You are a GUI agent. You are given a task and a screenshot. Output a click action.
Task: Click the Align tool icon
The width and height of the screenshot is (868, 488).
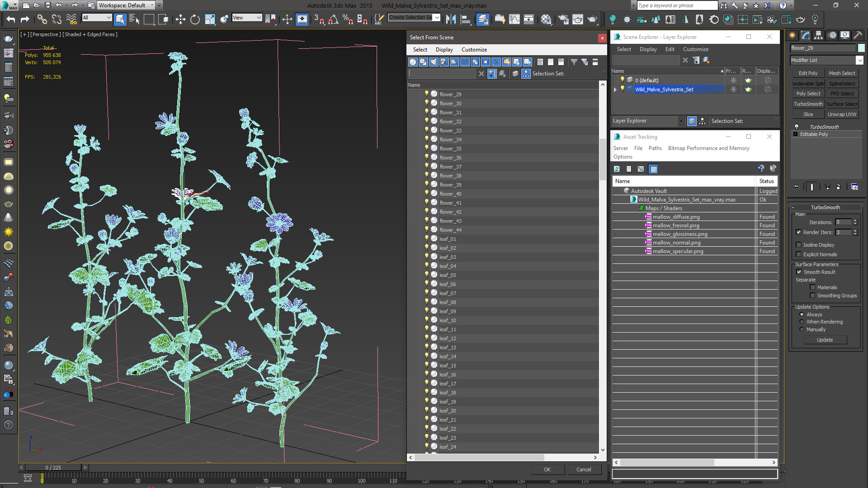pos(465,19)
